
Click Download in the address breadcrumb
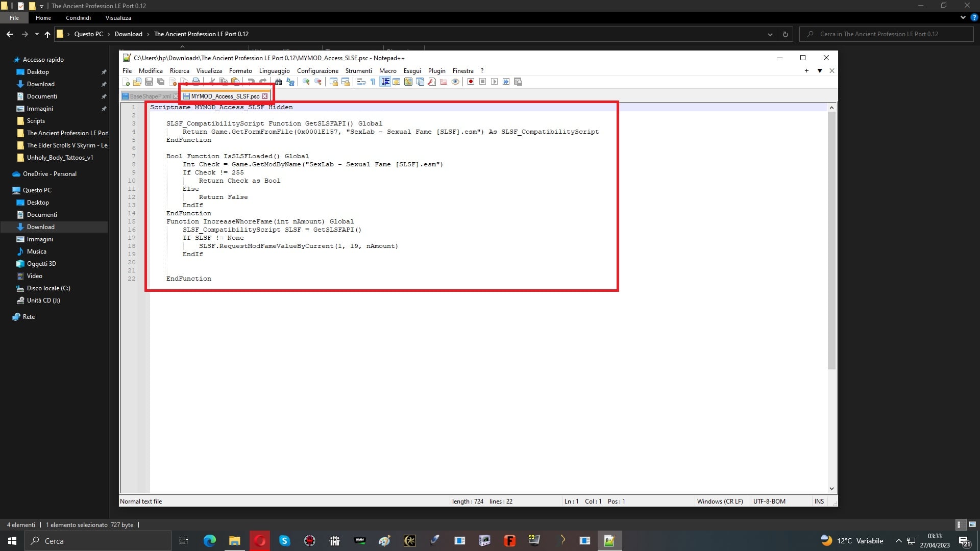128,34
